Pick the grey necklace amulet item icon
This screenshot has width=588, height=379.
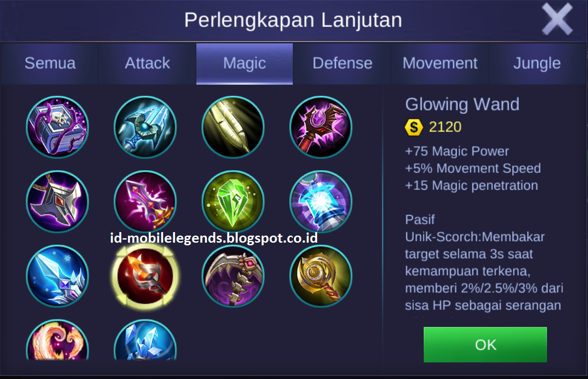pyautogui.click(x=57, y=202)
